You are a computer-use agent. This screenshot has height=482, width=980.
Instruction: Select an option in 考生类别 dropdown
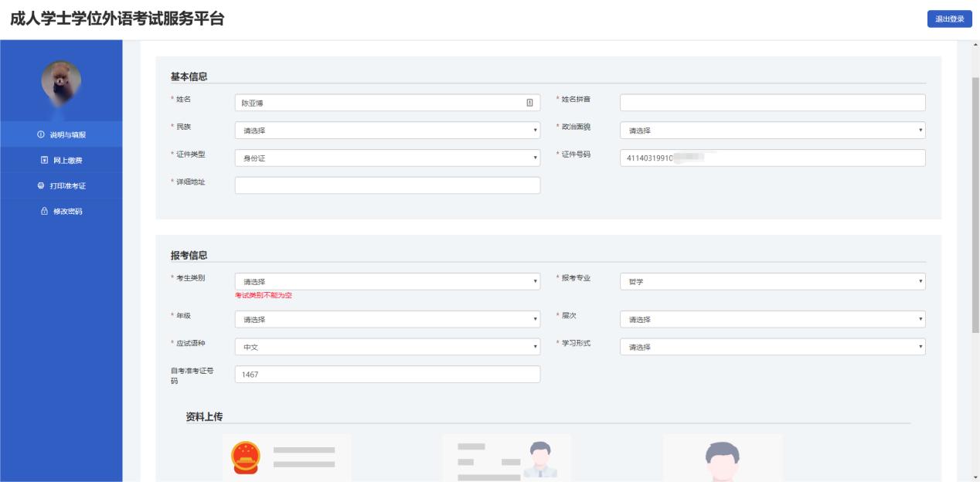coord(387,282)
